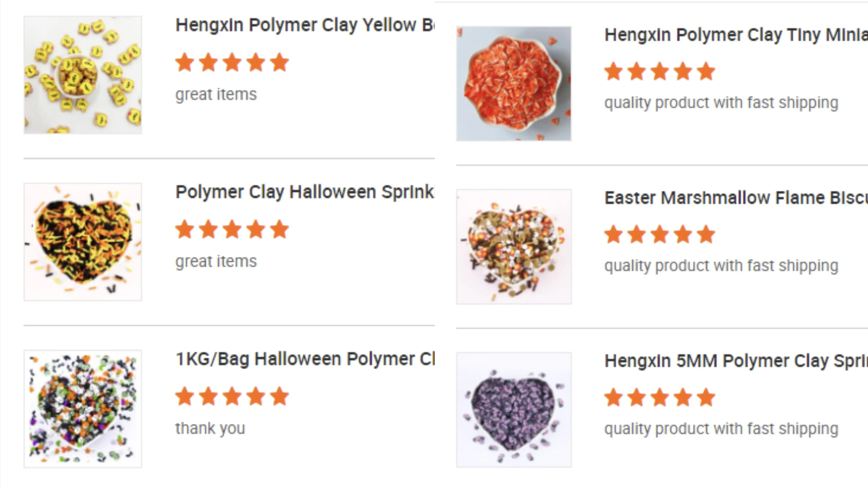The height and width of the screenshot is (489, 868).
Task: Open the 1KG/Bag Halloween mix thumbnail
Action: pos(82,409)
